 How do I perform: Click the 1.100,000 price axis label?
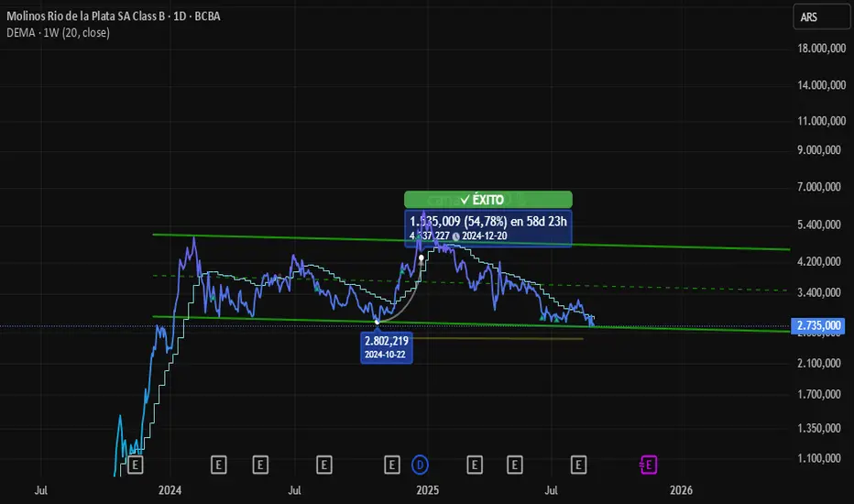(x=819, y=458)
